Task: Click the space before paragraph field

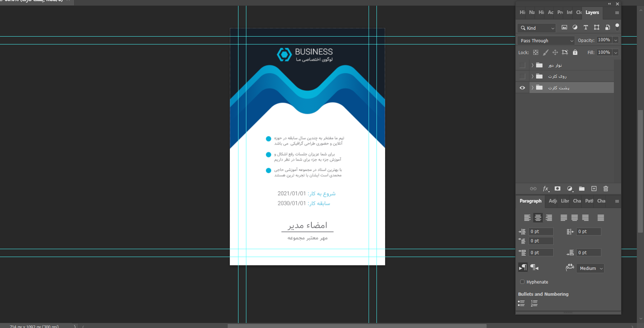Action: (x=541, y=253)
